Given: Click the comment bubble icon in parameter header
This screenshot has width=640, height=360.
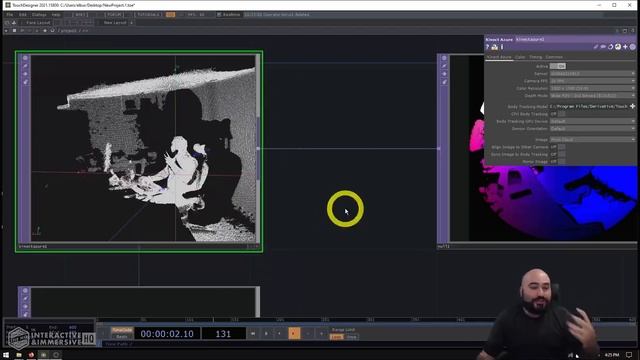Looking at the screenshot, I should coord(603,47).
